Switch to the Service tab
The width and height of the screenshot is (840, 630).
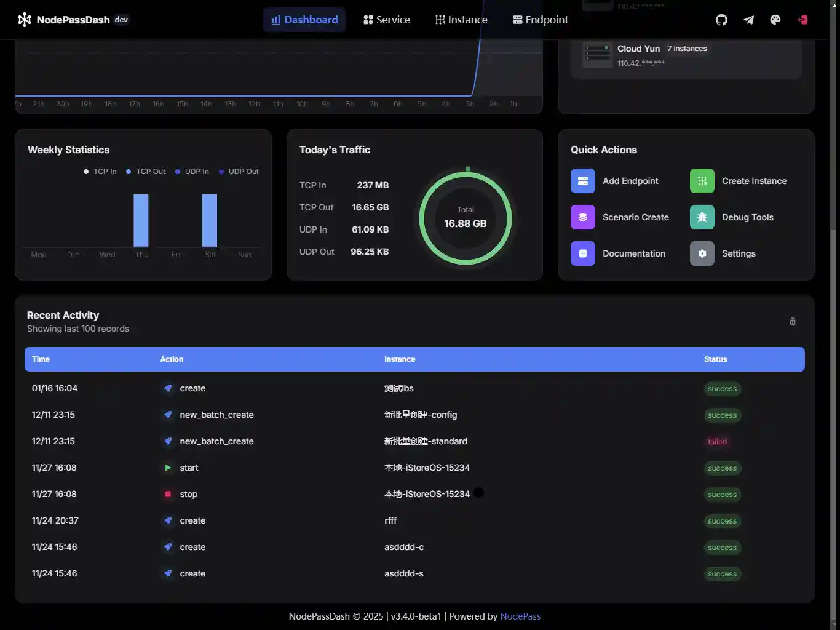[386, 20]
